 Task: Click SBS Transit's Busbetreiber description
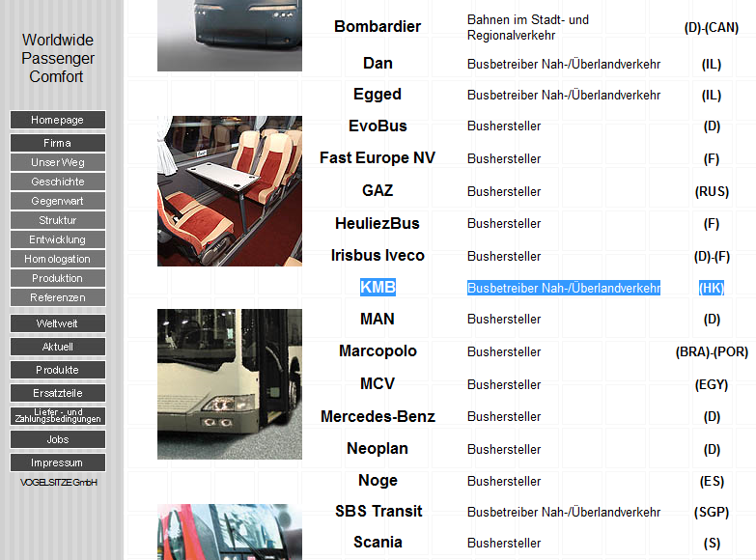[564, 512]
